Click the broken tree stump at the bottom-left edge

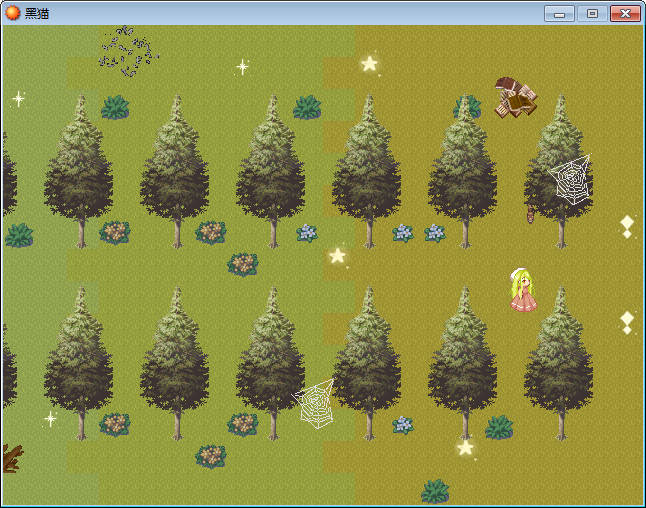(12, 458)
